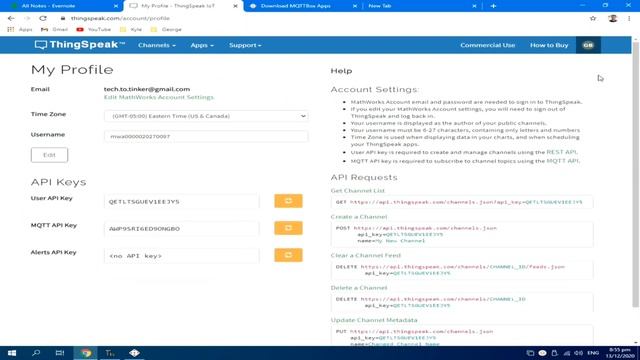Click the tech.to.tinker@gmail.com email text
The image size is (640, 360).
(x=147, y=89)
